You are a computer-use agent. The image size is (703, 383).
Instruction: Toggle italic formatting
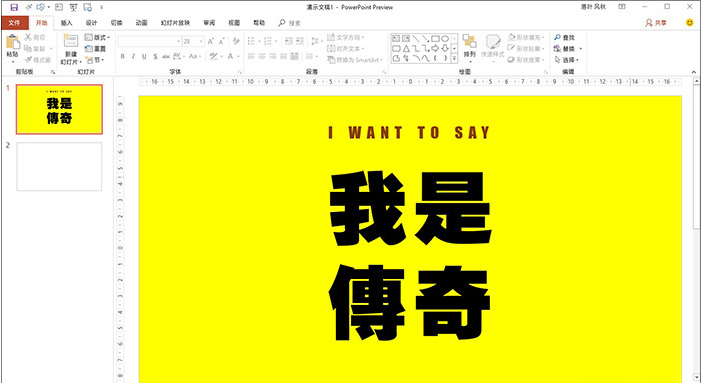click(133, 56)
